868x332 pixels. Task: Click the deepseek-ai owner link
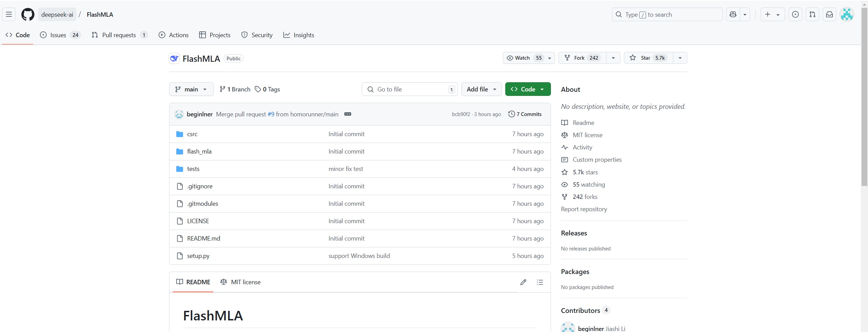coord(57,14)
